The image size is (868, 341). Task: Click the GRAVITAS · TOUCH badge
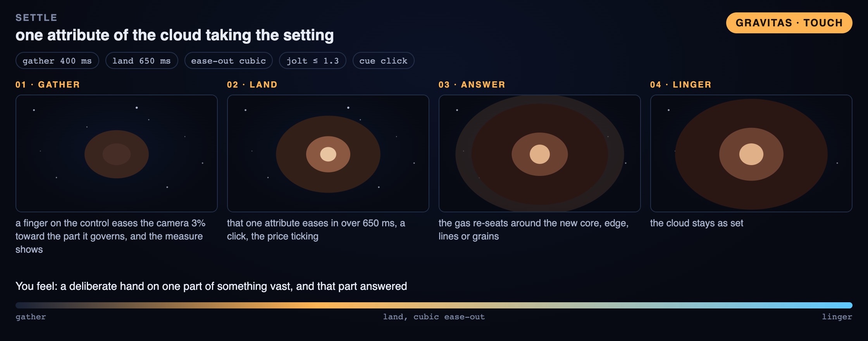(789, 23)
